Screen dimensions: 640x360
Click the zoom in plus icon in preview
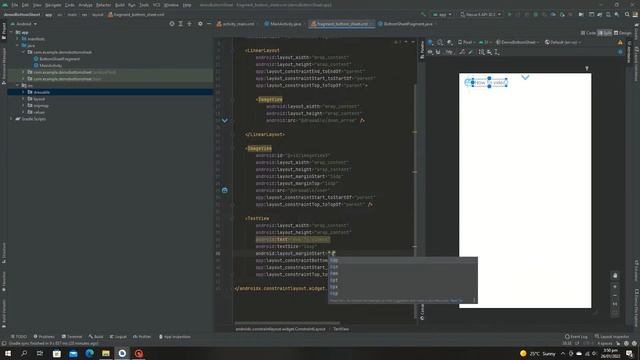[x=615, y=287]
